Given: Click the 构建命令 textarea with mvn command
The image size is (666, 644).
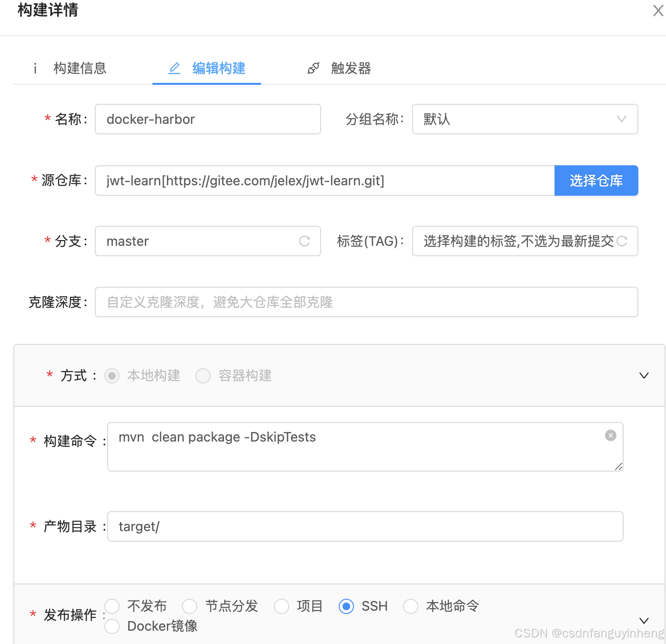Looking at the screenshot, I should tap(365, 447).
